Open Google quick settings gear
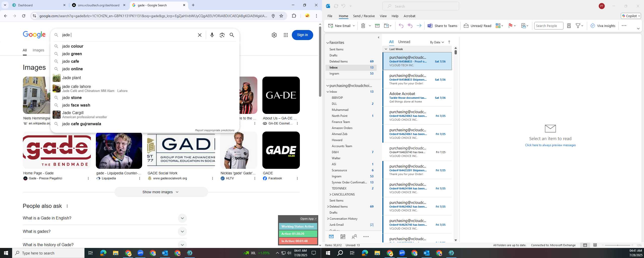The image size is (644, 258). click(x=274, y=35)
